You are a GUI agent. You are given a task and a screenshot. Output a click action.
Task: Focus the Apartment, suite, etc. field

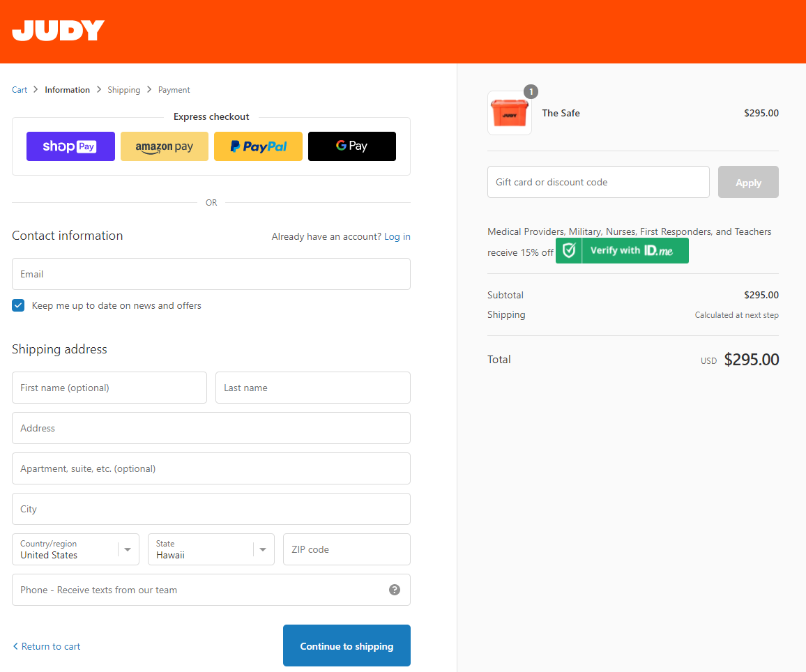[x=211, y=468]
